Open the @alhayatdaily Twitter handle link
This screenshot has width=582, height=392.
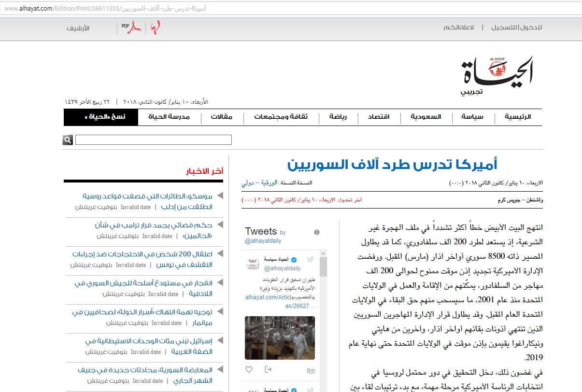(263, 240)
